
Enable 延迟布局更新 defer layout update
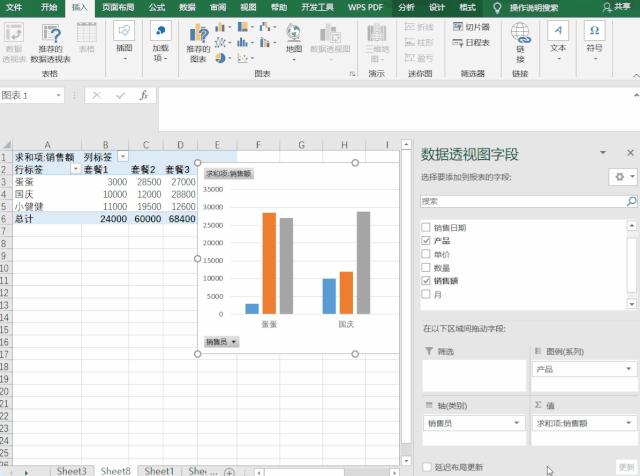pos(427,467)
